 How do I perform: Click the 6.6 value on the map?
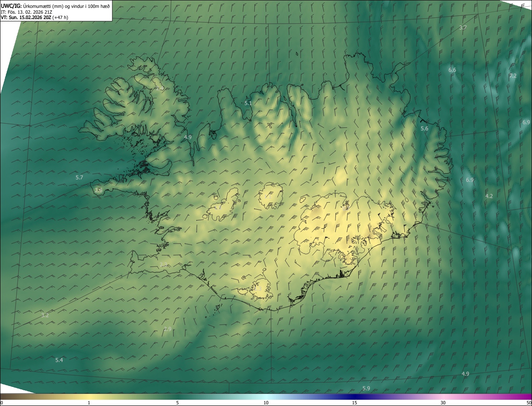(x=452, y=70)
